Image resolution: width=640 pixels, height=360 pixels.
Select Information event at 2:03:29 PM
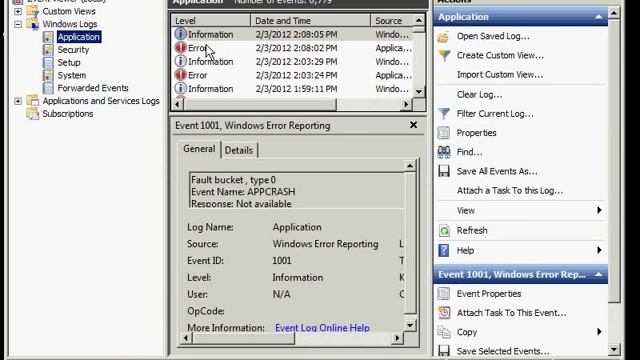[x=292, y=62]
